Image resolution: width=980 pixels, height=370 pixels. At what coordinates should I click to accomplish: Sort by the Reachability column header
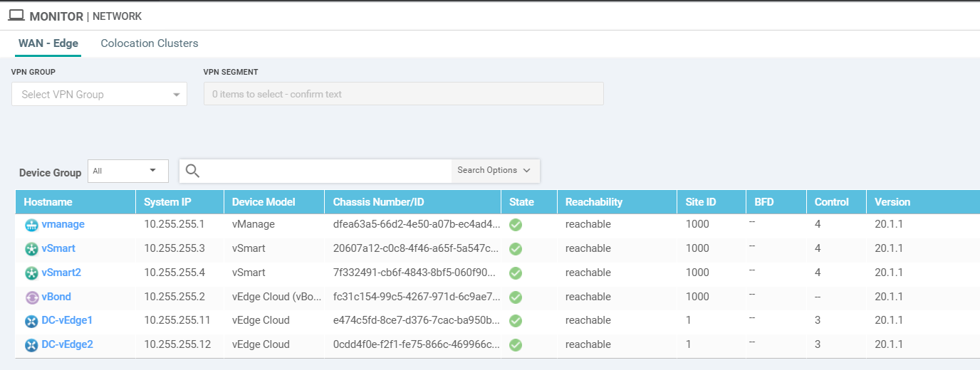pos(594,202)
